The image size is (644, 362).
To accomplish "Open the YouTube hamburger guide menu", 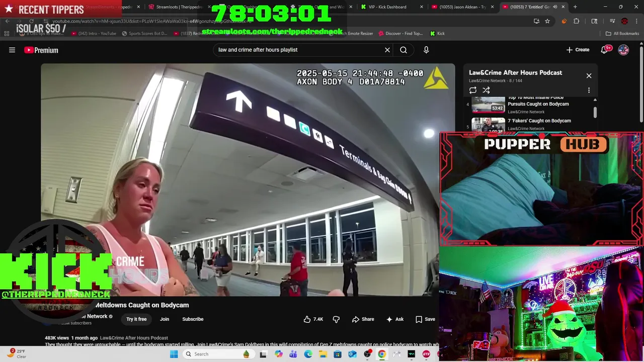I will 12,50.
